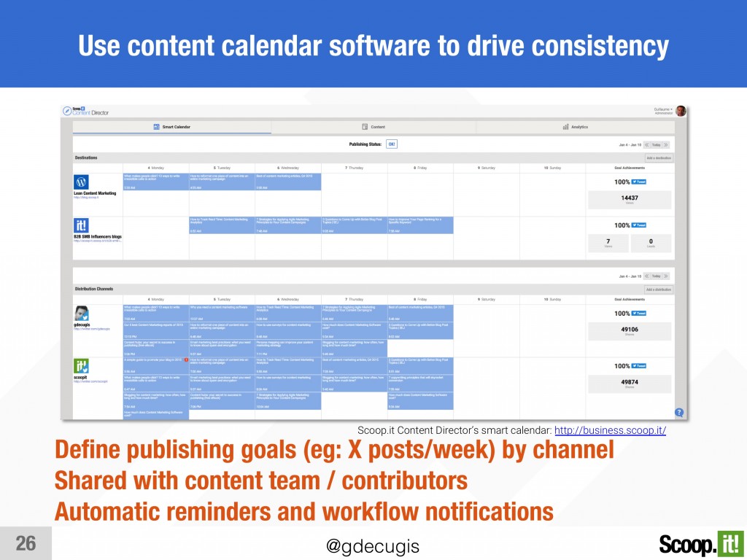Screen dimensions: 747x560
Task: Open the business.scoop.it hyperlink
Action: pos(611,430)
